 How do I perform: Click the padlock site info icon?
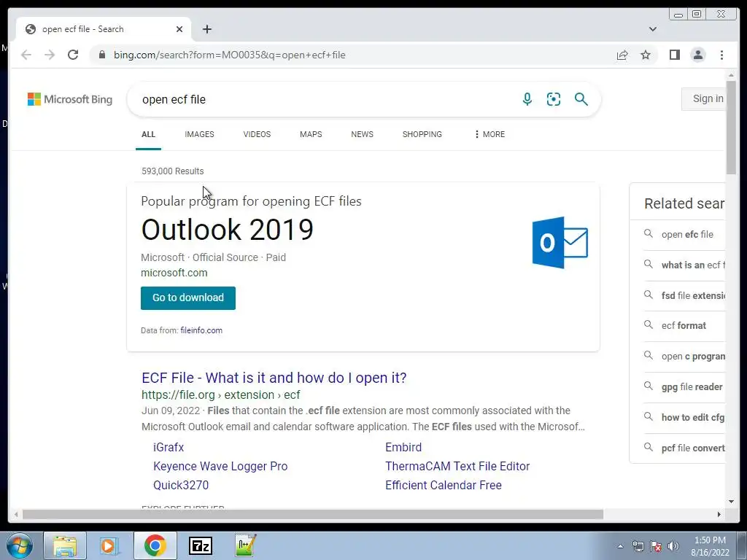pos(102,55)
